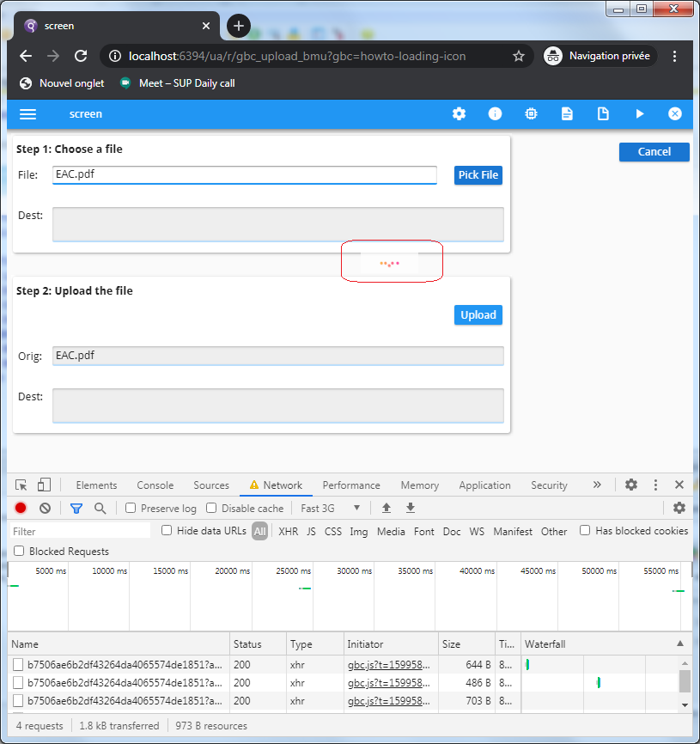
Task: Switch to the Performance tab
Action: pos(351,485)
